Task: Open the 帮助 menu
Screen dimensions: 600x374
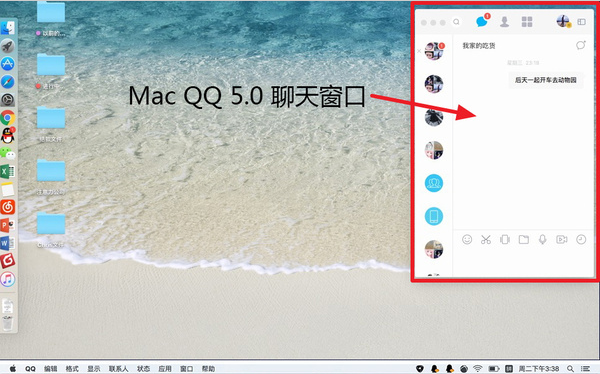Action: tap(208, 369)
